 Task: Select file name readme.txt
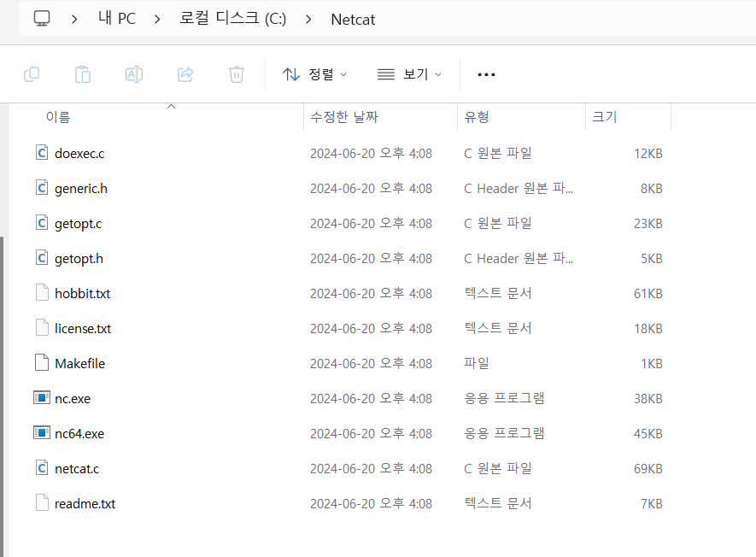[85, 504]
